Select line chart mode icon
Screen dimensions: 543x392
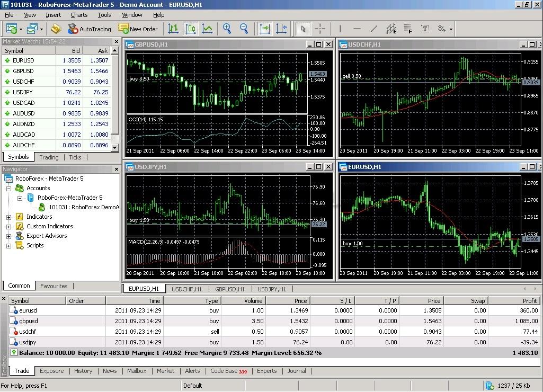pyautogui.click(x=207, y=29)
